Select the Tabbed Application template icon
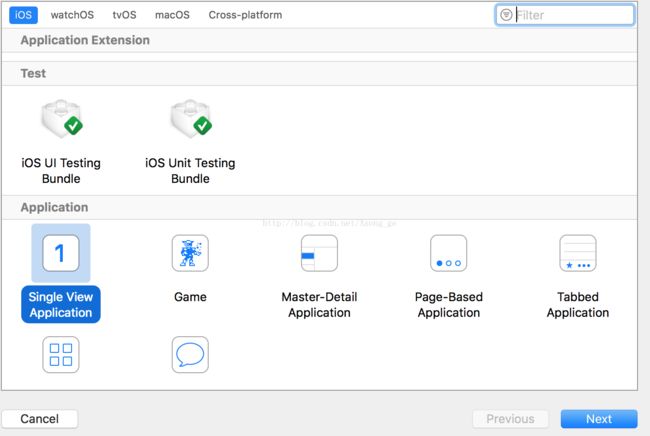This screenshot has width=650, height=436. tap(577, 253)
